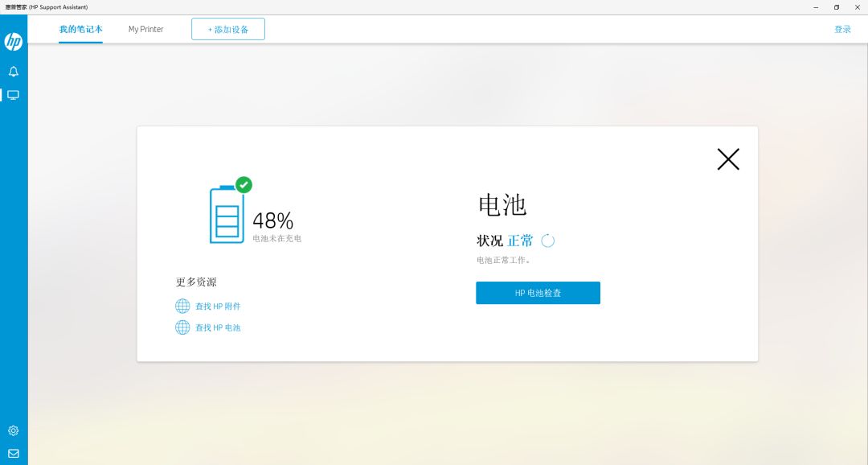Image resolution: width=868 pixels, height=465 pixels.
Task: Click the 更多资源 heading
Action: point(196,282)
